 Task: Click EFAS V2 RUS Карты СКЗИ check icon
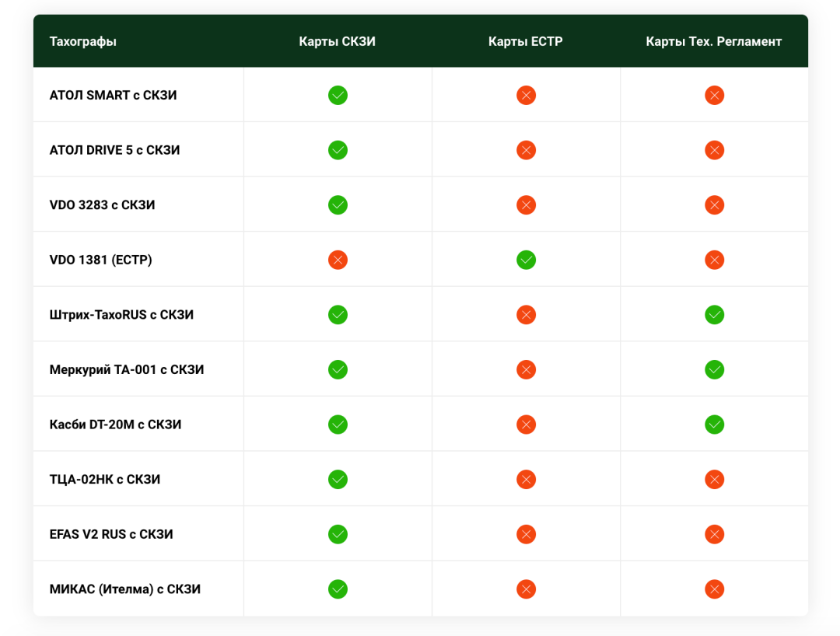338,534
